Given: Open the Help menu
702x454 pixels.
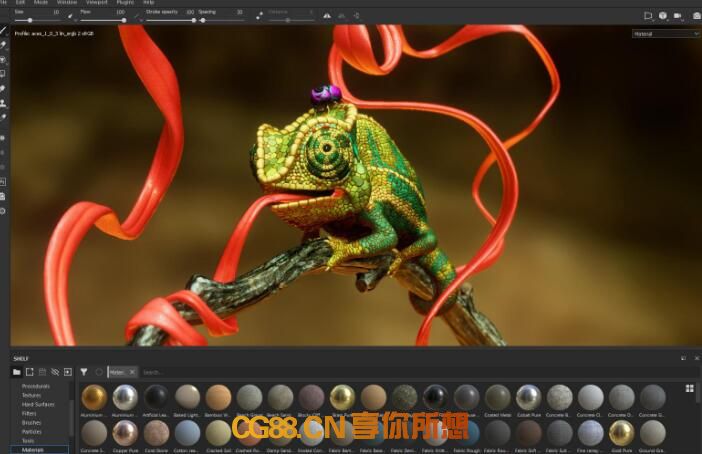Looking at the screenshot, I should coord(148,2).
